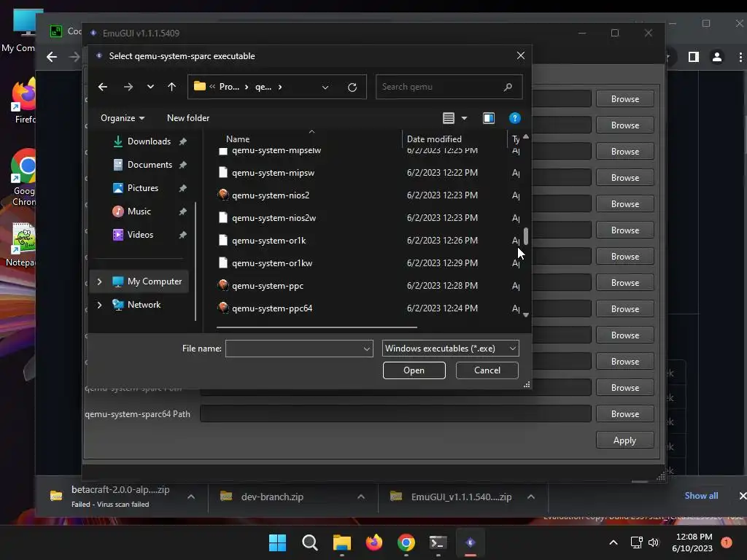Pin toggle next to Downloads folder
The height and width of the screenshot is (560, 747).
pos(182,141)
